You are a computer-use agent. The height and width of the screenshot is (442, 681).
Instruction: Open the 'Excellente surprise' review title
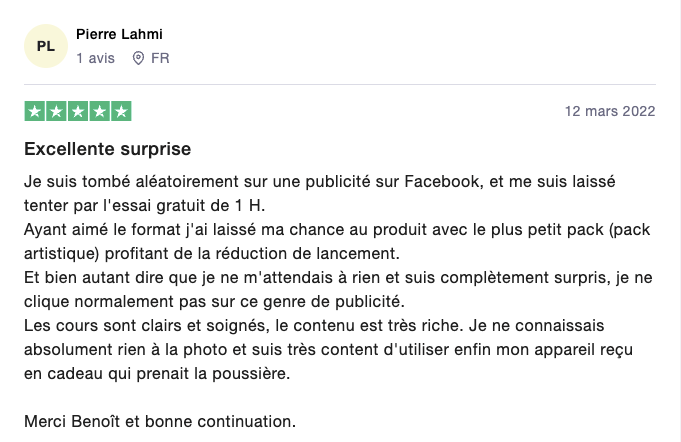[x=108, y=149]
